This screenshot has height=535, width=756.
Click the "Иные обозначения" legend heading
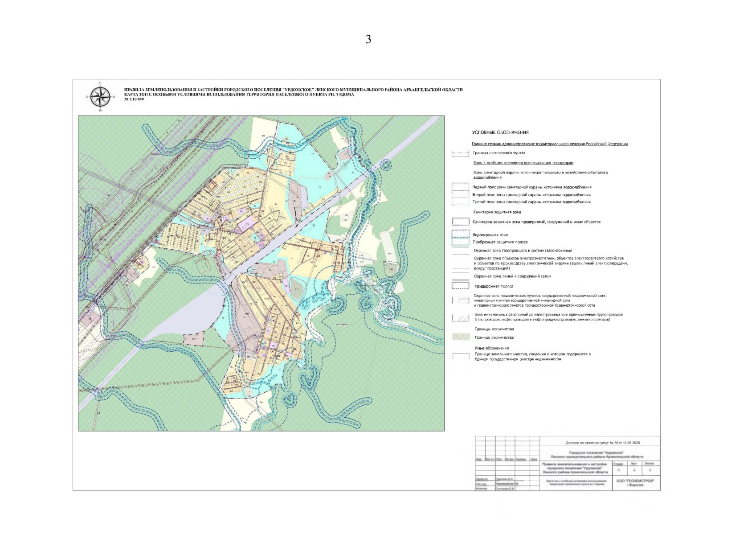point(492,348)
